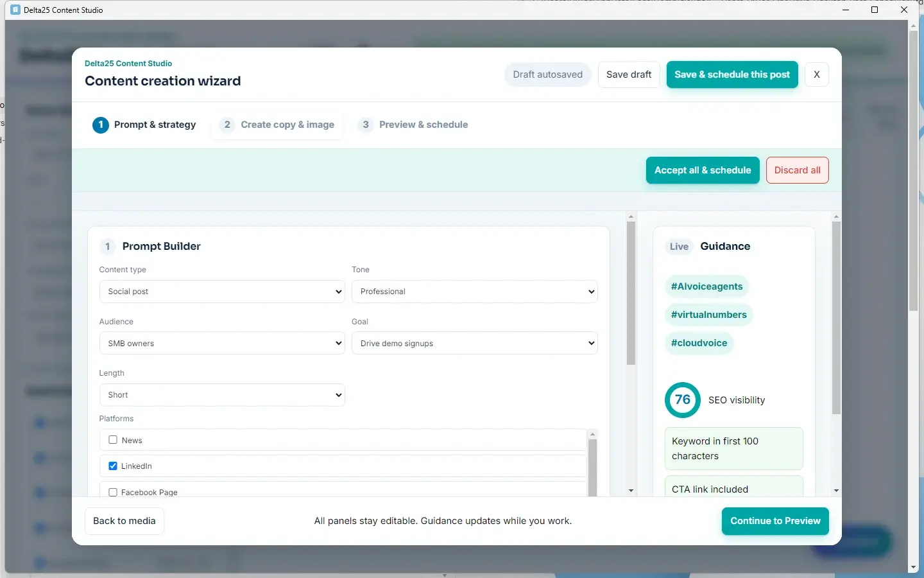Click the Discard all button
This screenshot has width=924, height=578.
[797, 170]
